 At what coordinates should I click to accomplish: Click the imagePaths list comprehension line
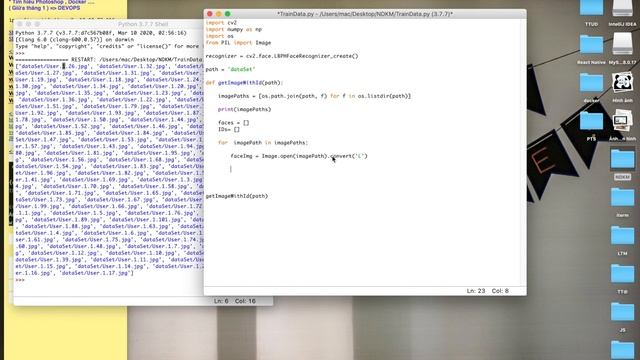(314, 96)
